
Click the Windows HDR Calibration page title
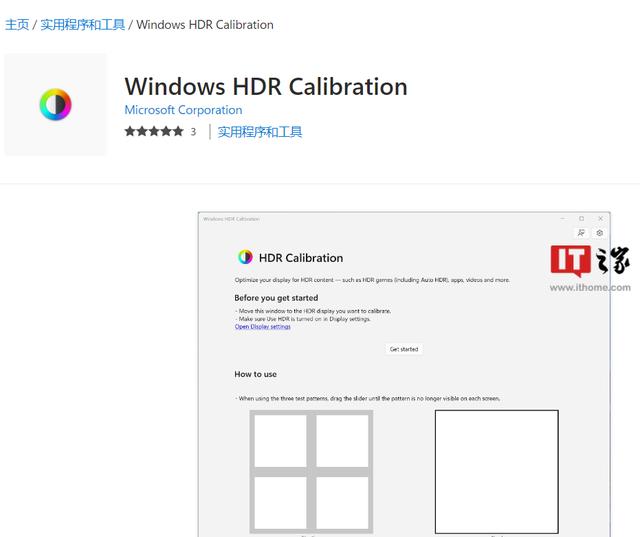pyautogui.click(x=266, y=87)
